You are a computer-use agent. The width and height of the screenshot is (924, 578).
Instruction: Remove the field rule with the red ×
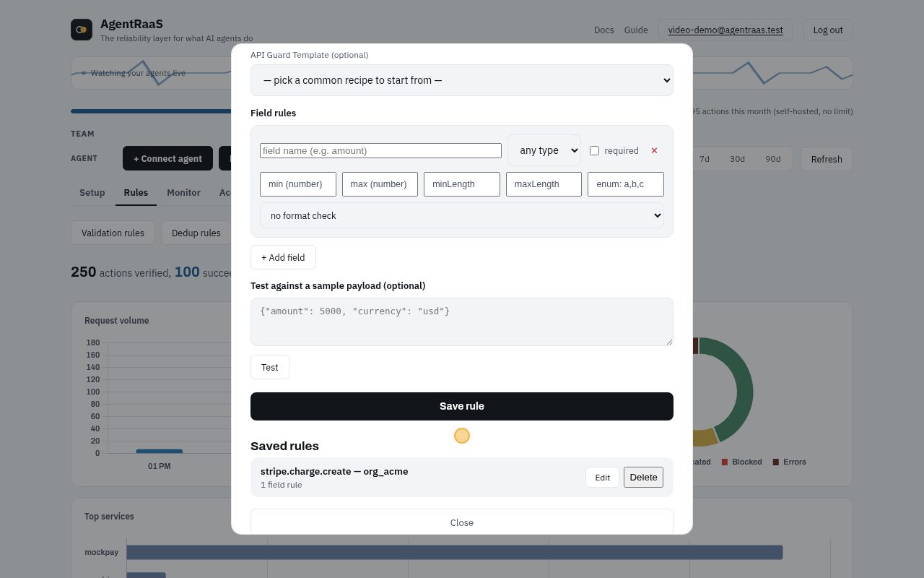pyautogui.click(x=654, y=150)
